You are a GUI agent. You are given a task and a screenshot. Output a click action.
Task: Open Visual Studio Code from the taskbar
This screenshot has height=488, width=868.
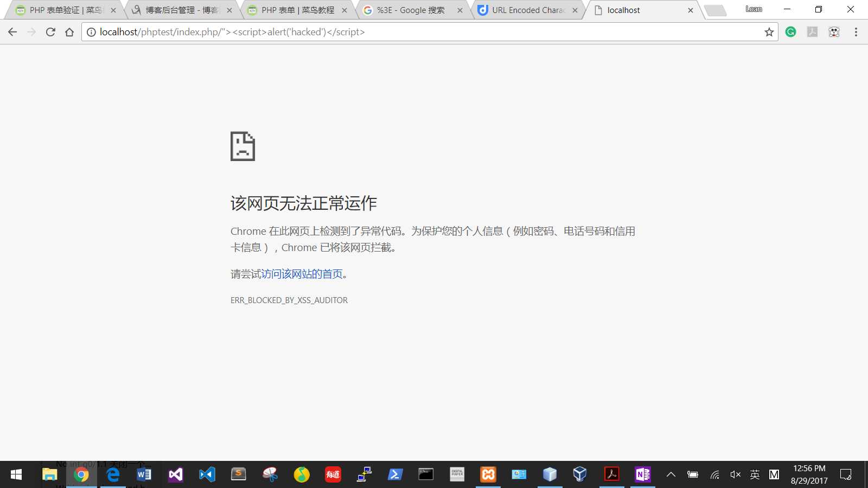click(207, 474)
